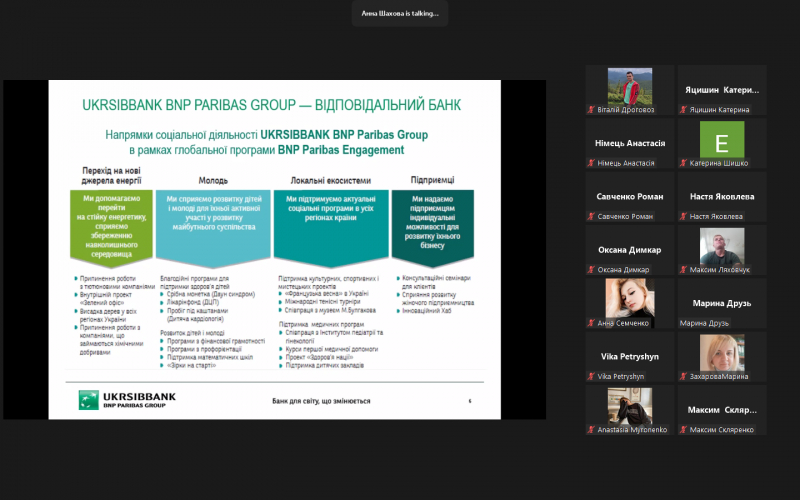Click muted mic icon beside Катерина Шишко
Screen dimensions: 800x500
683,163
